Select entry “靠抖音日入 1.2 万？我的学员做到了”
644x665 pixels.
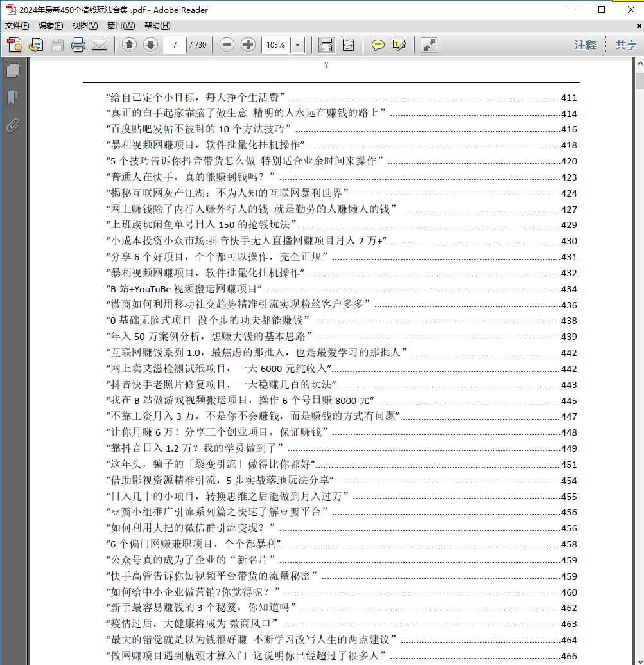point(341,448)
